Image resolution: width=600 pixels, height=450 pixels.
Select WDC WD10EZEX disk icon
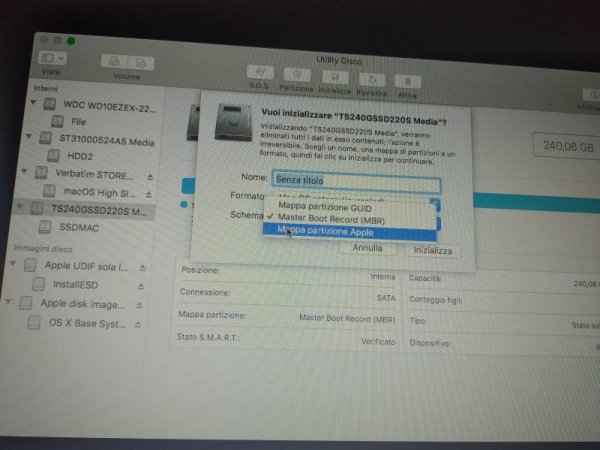point(50,104)
